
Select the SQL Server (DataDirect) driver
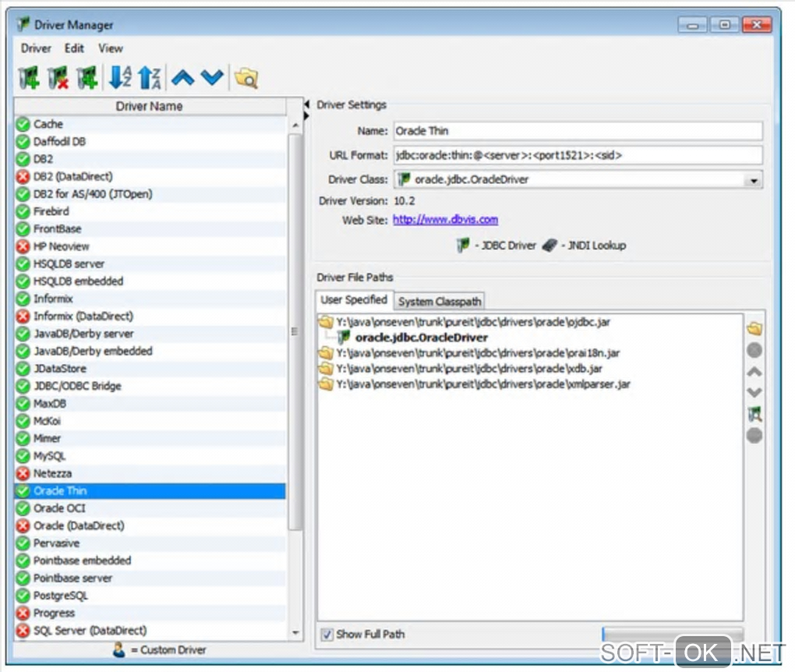[150, 631]
